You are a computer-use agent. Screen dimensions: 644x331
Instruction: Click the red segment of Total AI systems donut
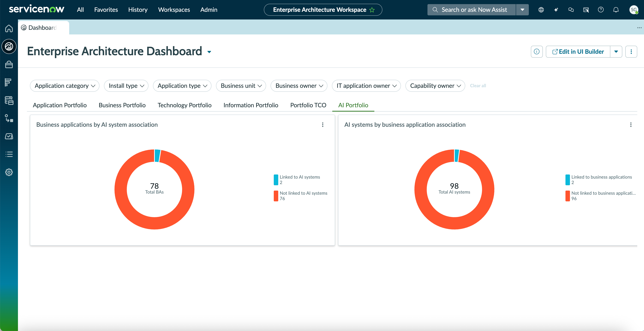point(454,223)
